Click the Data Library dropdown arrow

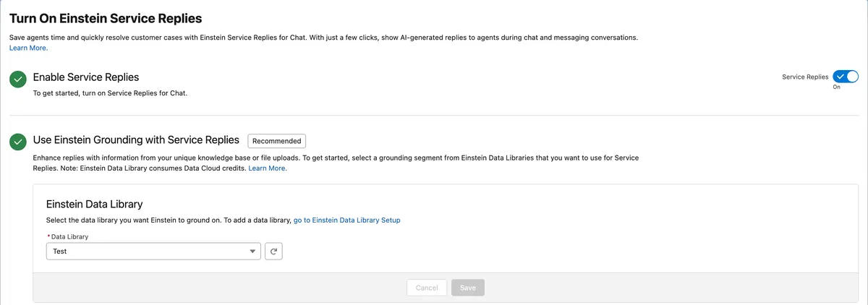pyautogui.click(x=252, y=251)
